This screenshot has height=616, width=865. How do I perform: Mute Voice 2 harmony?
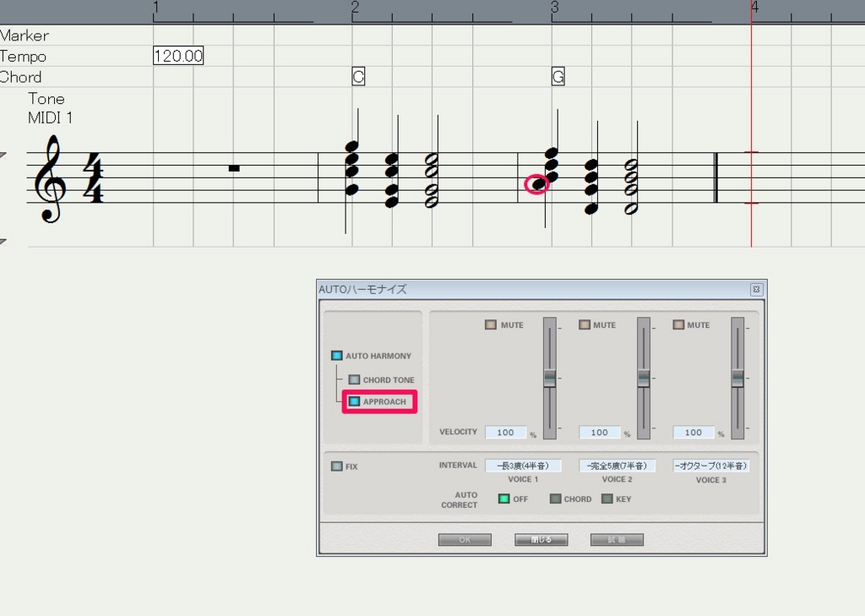pos(585,324)
